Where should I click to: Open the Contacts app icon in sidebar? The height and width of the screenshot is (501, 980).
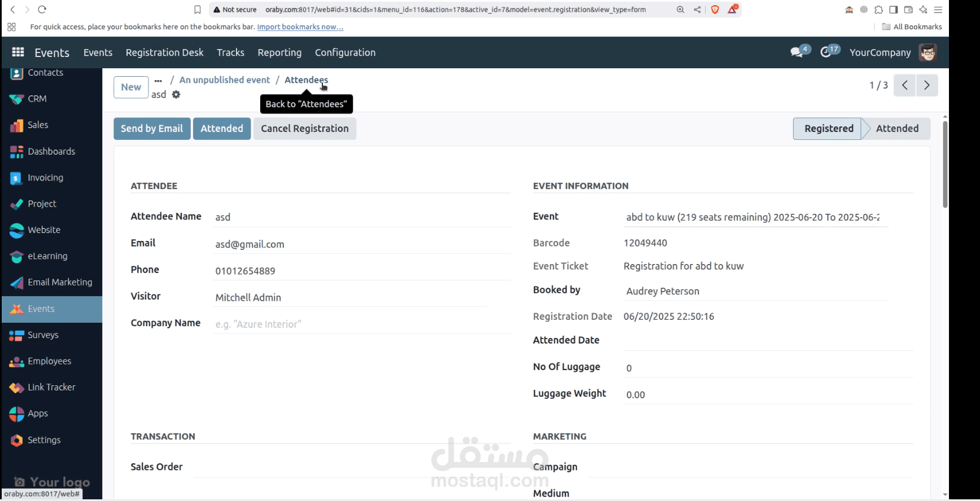[x=16, y=73]
